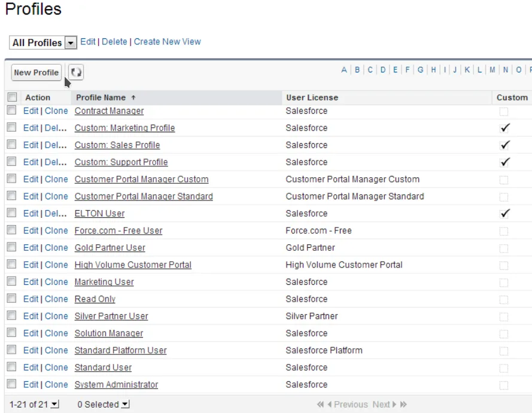Check the Read Only row checkbox
532x413 pixels.
tap(11, 298)
